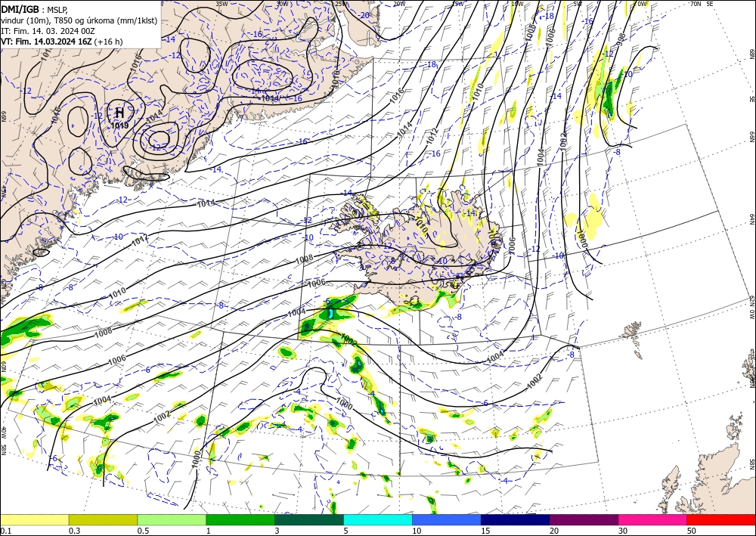Pick the cyan 5–10 legend swatch
756x536 pixels.
point(378,519)
